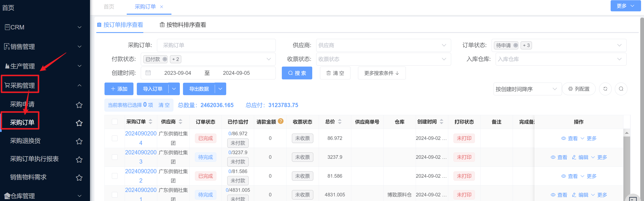The image size is (644, 201).
Task: Remove the 已付款 tag from 付款状态
Action: click(165, 59)
